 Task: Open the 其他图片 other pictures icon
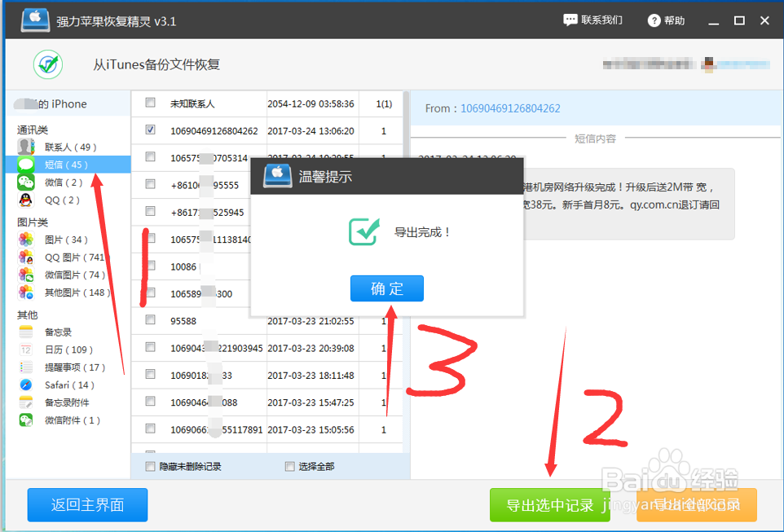24,292
